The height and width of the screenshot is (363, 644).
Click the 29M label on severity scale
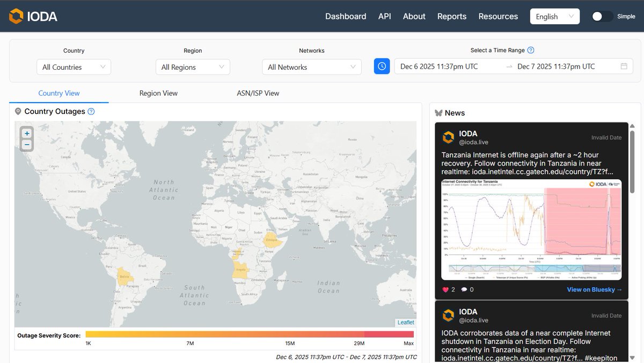tap(359, 343)
